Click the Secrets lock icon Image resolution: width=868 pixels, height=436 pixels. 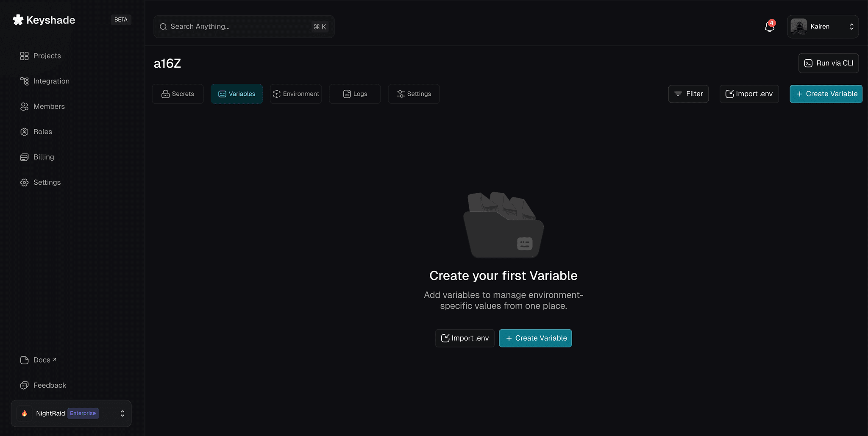(x=165, y=94)
